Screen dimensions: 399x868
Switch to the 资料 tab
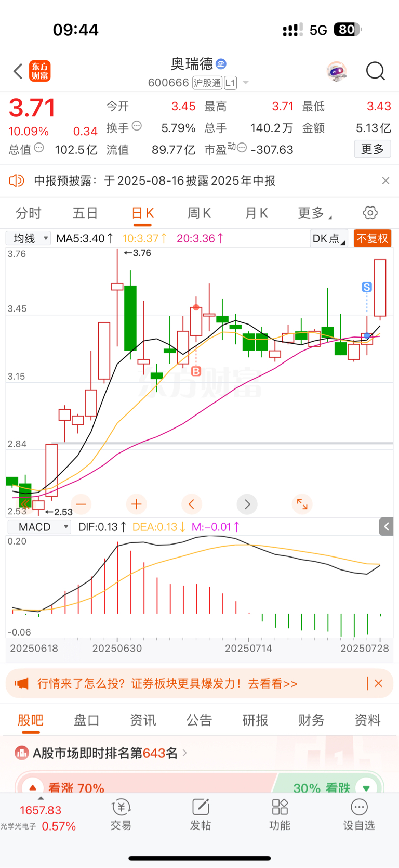click(367, 720)
